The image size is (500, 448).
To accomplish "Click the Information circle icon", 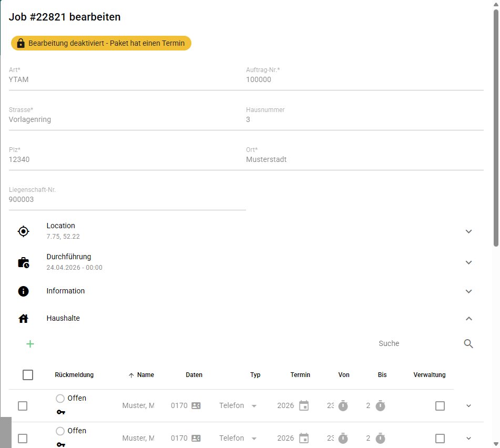I will point(23,291).
